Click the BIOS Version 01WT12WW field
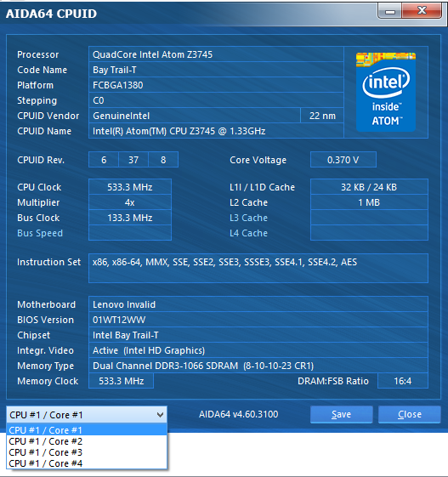The height and width of the screenshot is (477, 448). click(258, 320)
